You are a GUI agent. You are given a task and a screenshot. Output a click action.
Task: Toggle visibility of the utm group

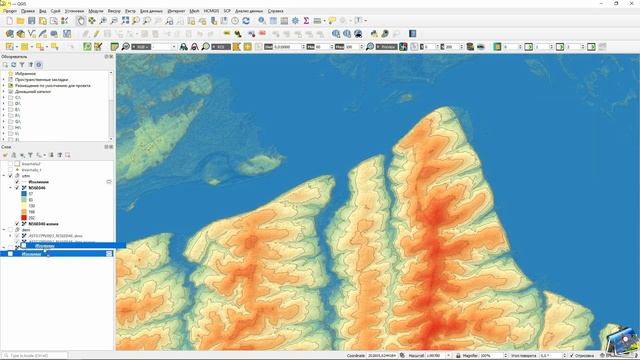(11, 176)
